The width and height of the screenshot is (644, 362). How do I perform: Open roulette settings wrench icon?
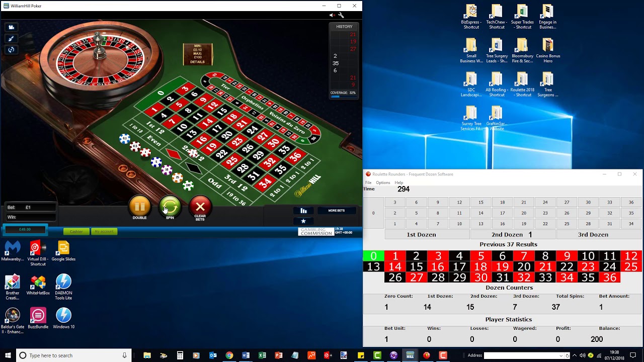pos(341,15)
